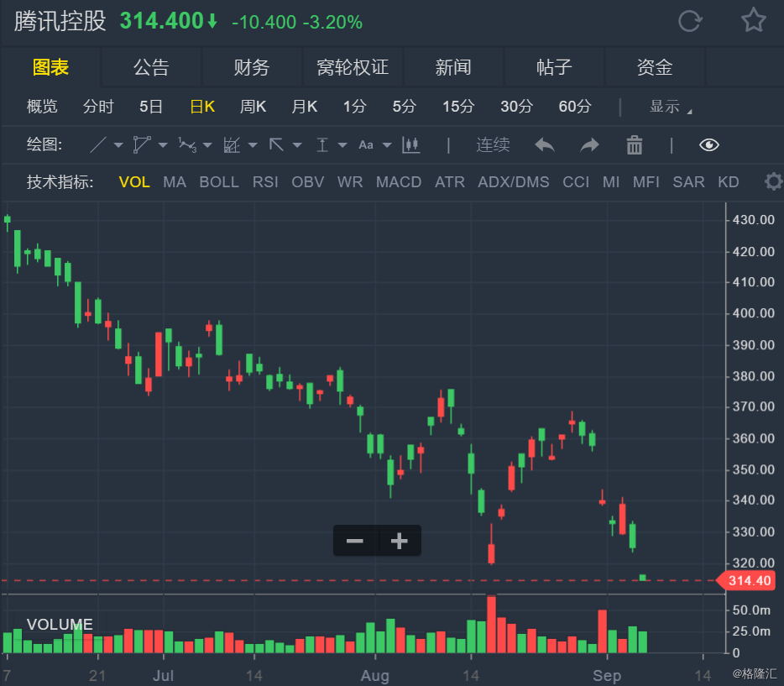This screenshot has height=686, width=784.
Task: Click the refresh icon near the stock title
Action: pyautogui.click(x=690, y=21)
